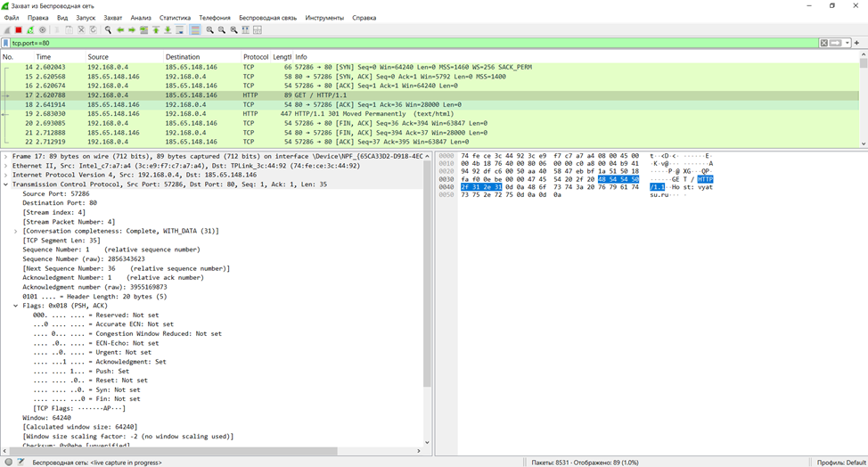868x467 pixels.
Task: Zoom in on packet text
Action: coord(210,29)
